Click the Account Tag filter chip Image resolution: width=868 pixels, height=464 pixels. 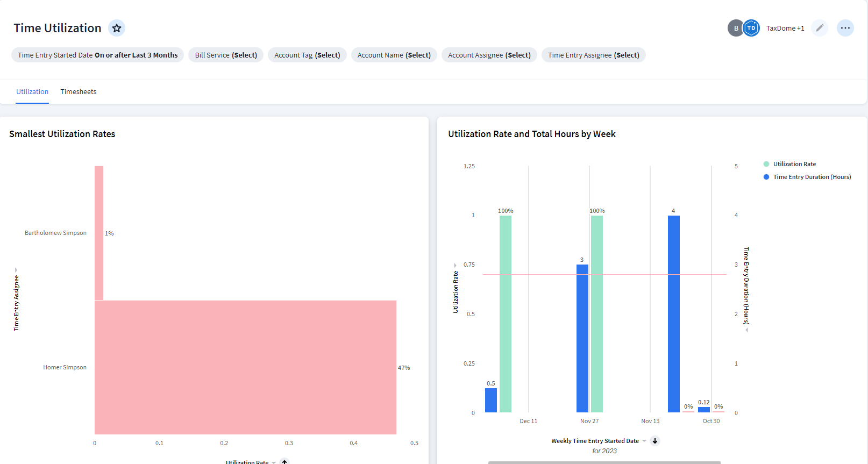pyautogui.click(x=307, y=55)
